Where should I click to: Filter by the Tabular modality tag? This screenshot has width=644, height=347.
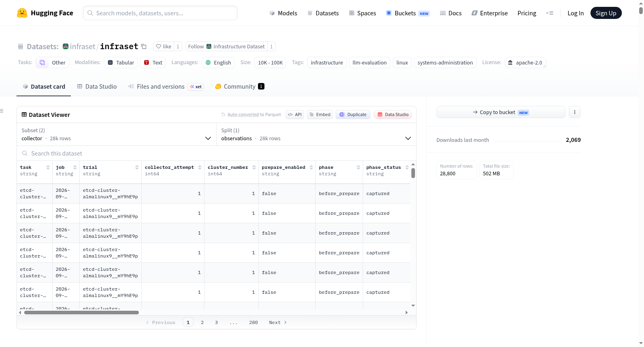tap(121, 62)
